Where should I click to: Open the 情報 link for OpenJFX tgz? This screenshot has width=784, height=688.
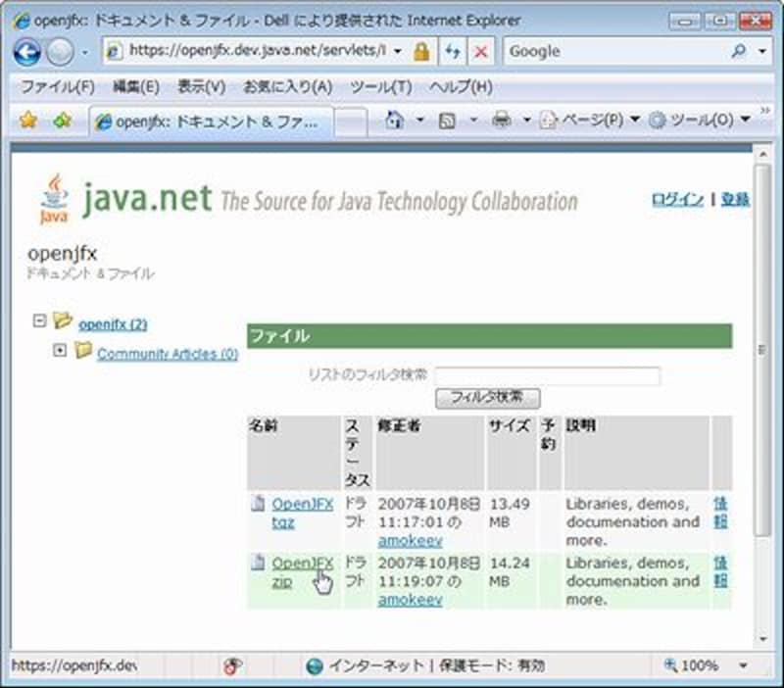click(x=720, y=512)
